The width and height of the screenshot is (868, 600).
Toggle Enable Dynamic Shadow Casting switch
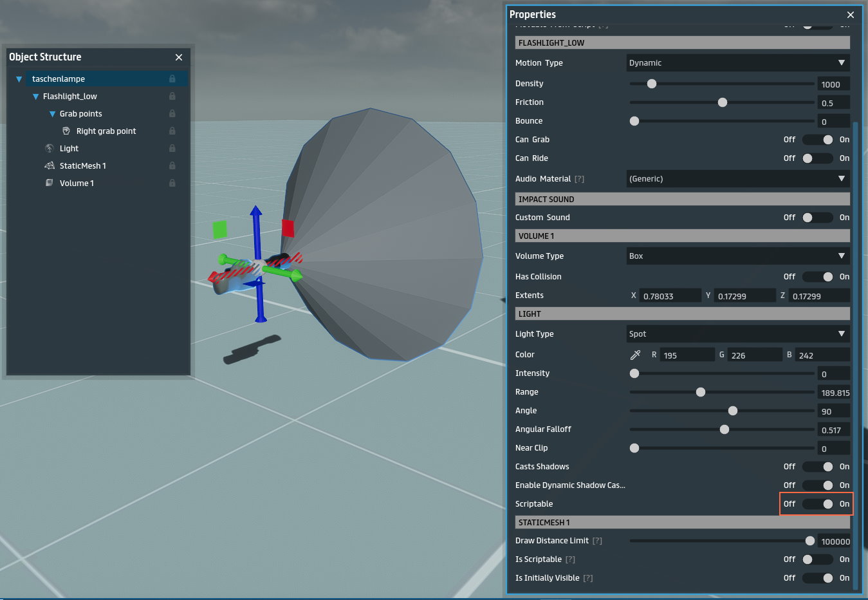[818, 485]
